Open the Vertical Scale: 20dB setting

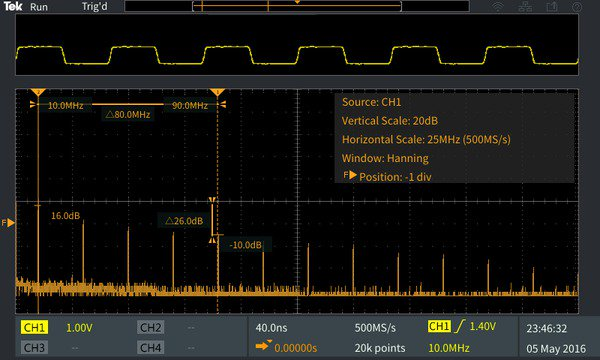pyautogui.click(x=390, y=121)
